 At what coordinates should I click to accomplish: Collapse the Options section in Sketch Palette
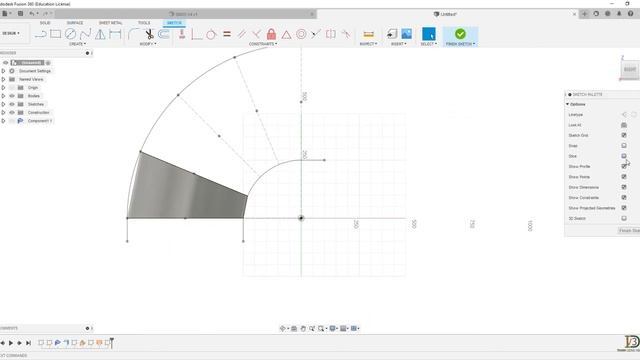(x=567, y=104)
